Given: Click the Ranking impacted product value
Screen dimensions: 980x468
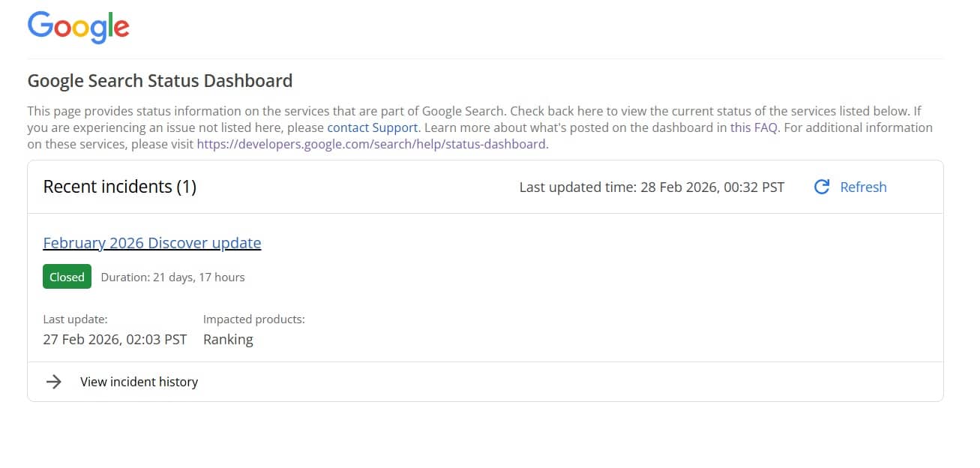Looking at the screenshot, I should [228, 339].
